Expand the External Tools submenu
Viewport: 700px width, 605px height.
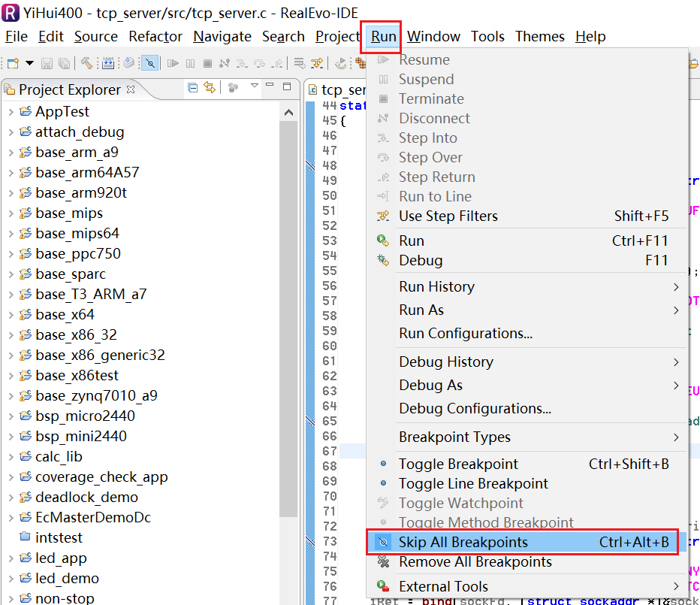[x=527, y=587]
